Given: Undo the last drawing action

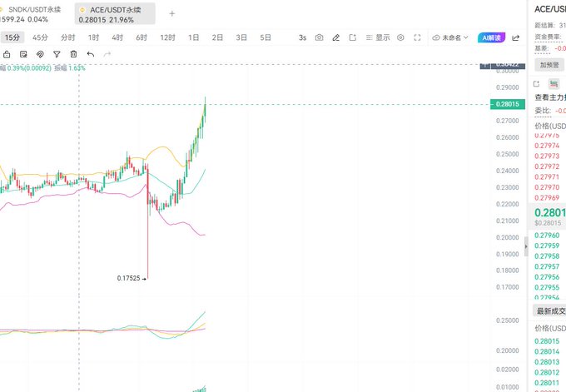Looking at the screenshot, I should tap(91, 54).
